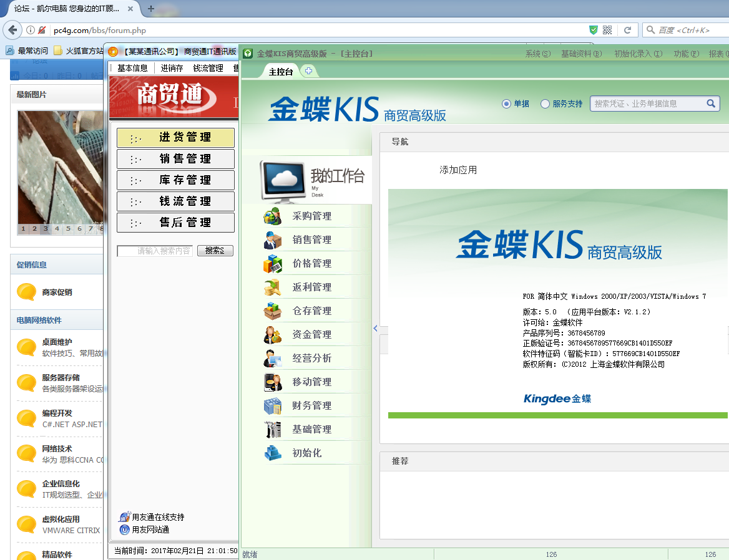The width and height of the screenshot is (729, 560).
Task: Open 虚拟化应用 forum link
Action: click(x=61, y=519)
